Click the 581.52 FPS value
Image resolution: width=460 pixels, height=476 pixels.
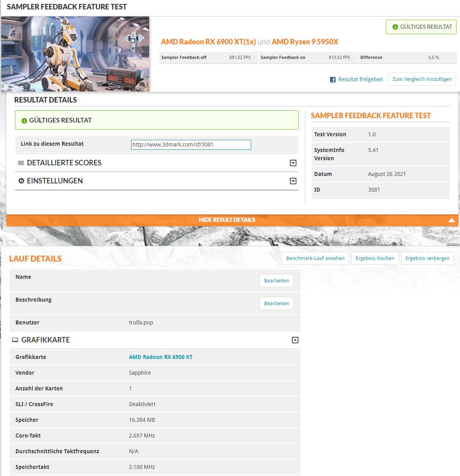click(x=240, y=57)
